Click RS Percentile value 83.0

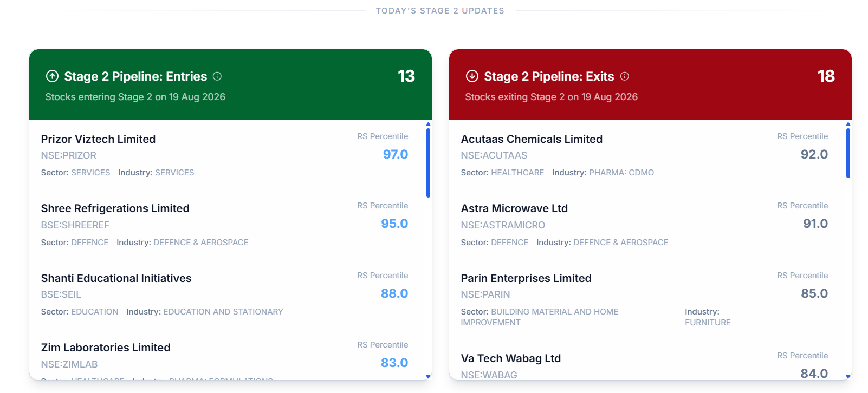[x=394, y=363]
